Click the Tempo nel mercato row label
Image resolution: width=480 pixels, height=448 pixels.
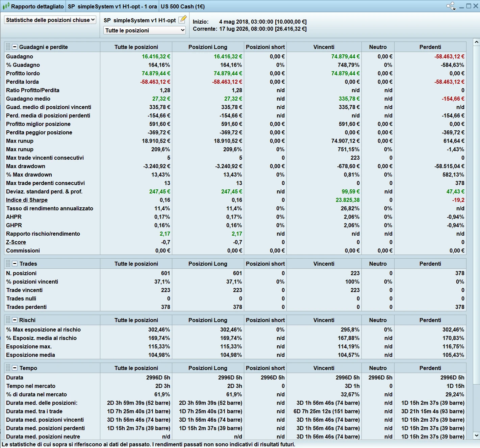coord(31,386)
